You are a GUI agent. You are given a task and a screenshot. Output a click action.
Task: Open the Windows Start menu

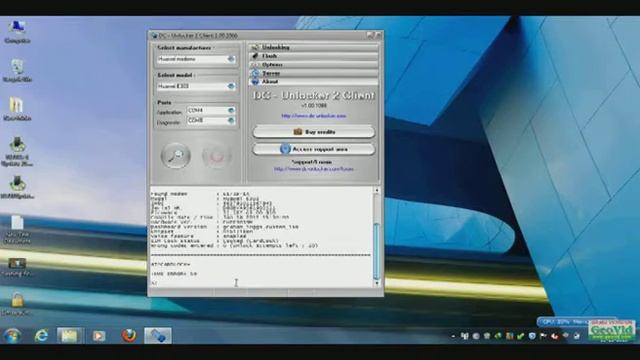(12, 336)
